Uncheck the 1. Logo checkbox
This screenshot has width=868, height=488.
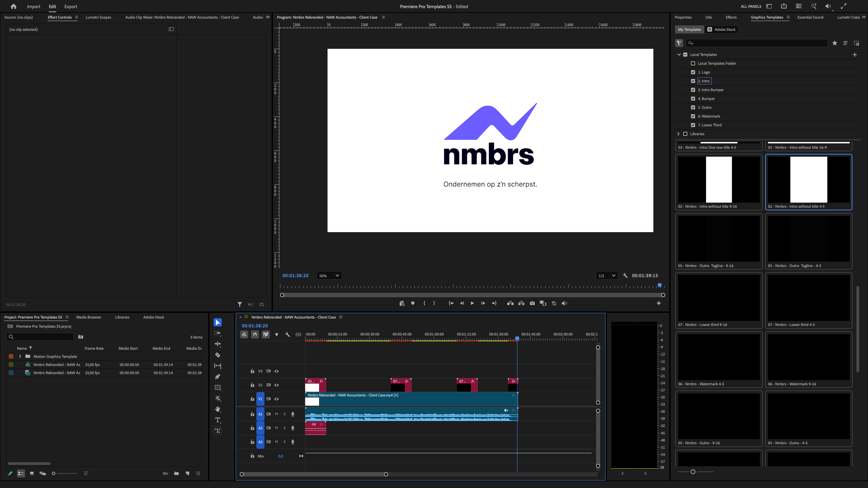pyautogui.click(x=693, y=72)
